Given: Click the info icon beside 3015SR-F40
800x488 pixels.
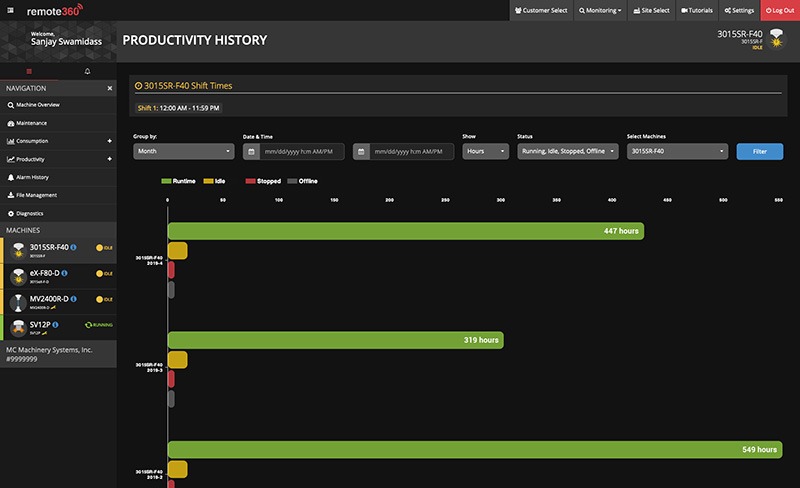Looking at the screenshot, I should point(75,246).
